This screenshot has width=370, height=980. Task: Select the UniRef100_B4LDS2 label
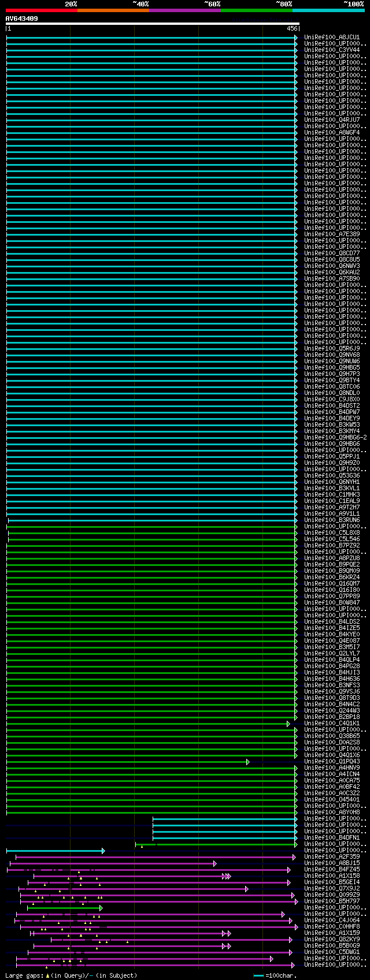[332, 622]
